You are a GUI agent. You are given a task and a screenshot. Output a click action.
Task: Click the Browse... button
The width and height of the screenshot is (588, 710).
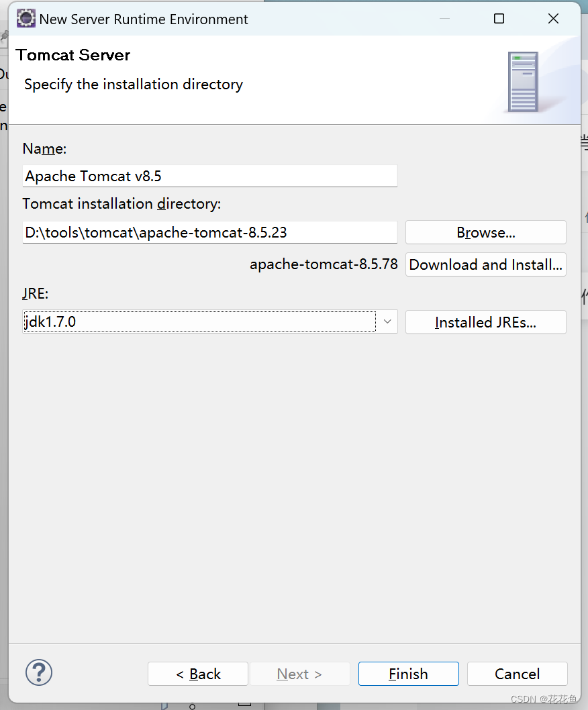pos(485,232)
